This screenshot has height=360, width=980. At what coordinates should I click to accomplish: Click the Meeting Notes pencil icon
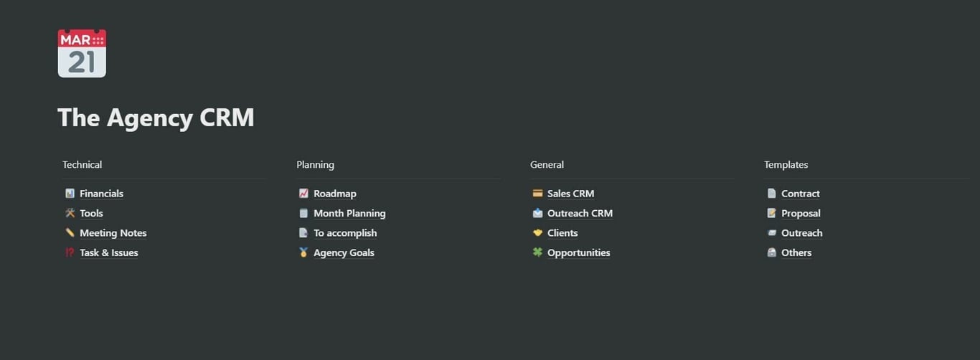pos(70,233)
